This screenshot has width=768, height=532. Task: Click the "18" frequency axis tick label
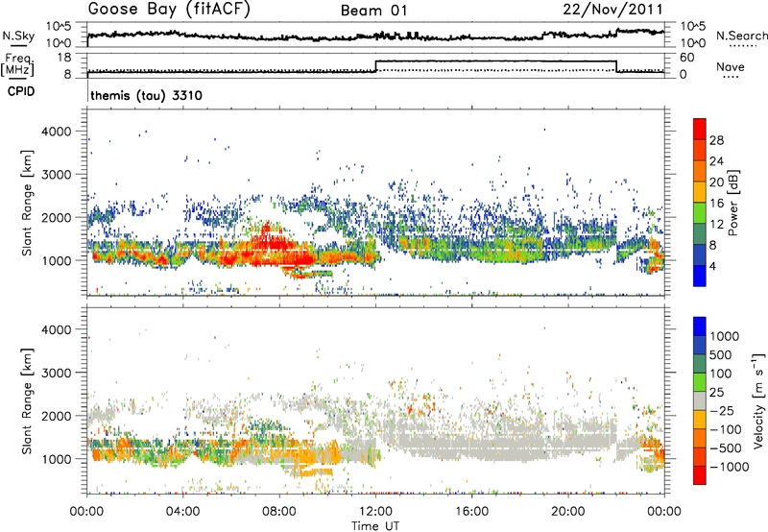click(x=64, y=58)
